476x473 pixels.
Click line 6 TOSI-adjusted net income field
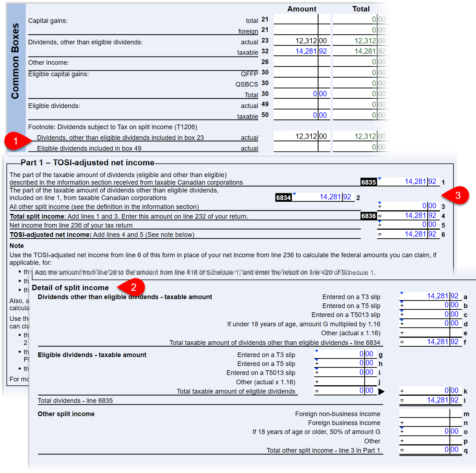[x=408, y=234]
